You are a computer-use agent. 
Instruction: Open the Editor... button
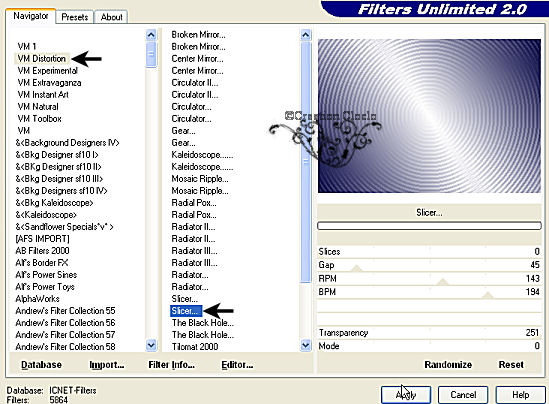237,365
